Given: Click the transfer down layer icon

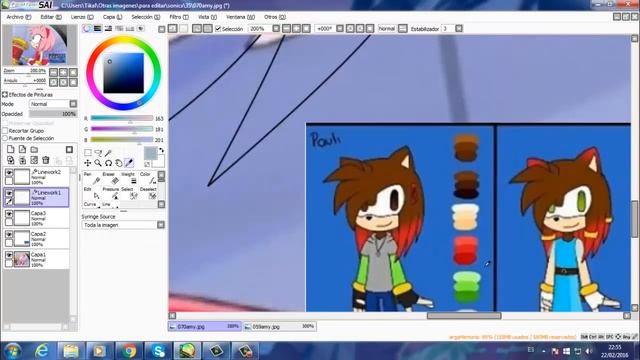Looking at the screenshot, I should (11, 160).
